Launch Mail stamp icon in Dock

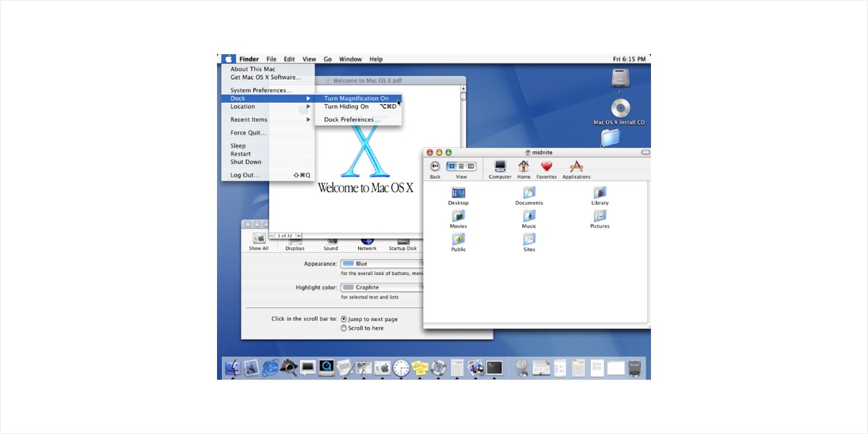point(251,367)
